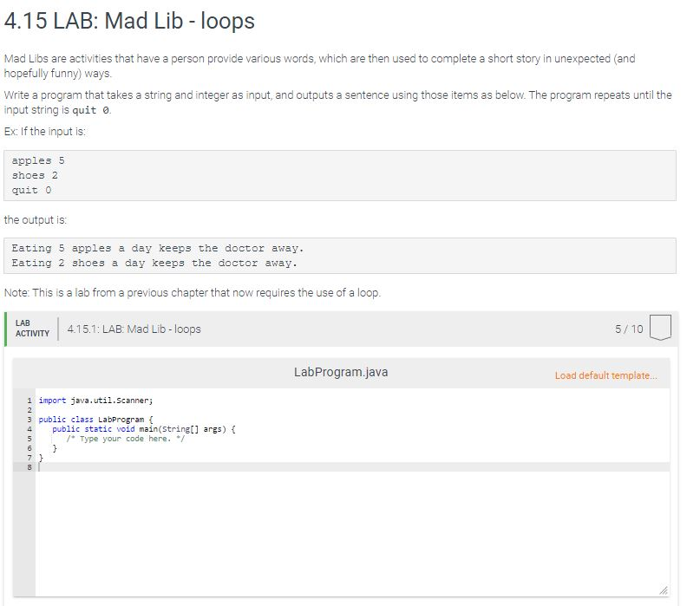Place cursor on empty code line 8
The height and width of the screenshot is (606, 700).
(x=353, y=467)
